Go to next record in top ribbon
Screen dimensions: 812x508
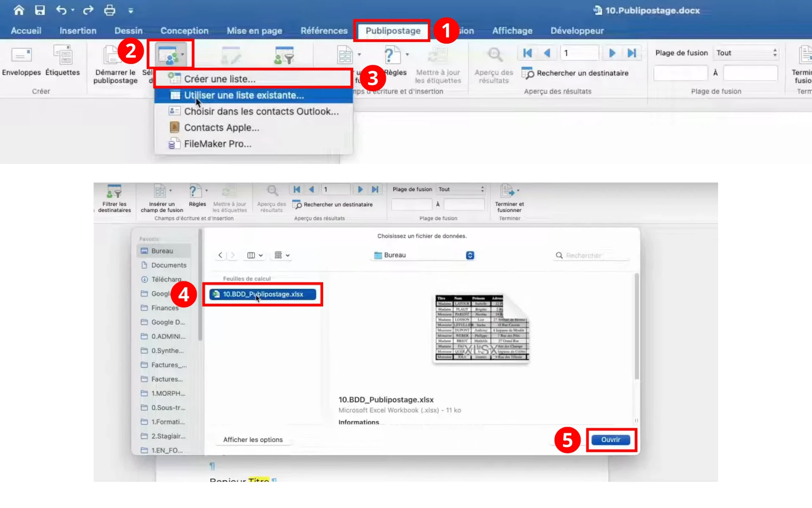coord(612,53)
